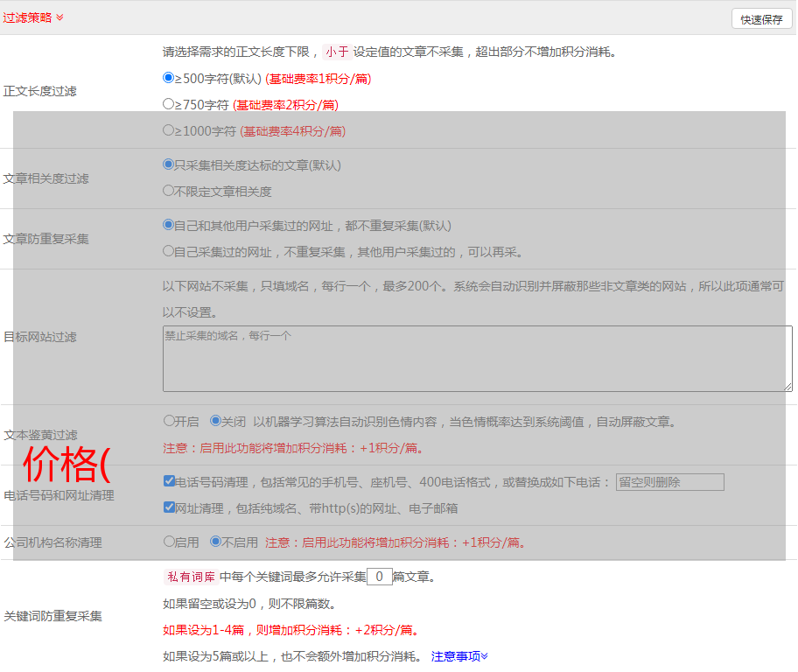798x672 pixels.
Task: Select 自己采集过的网址，不重复采集 option
Action: [x=169, y=250]
